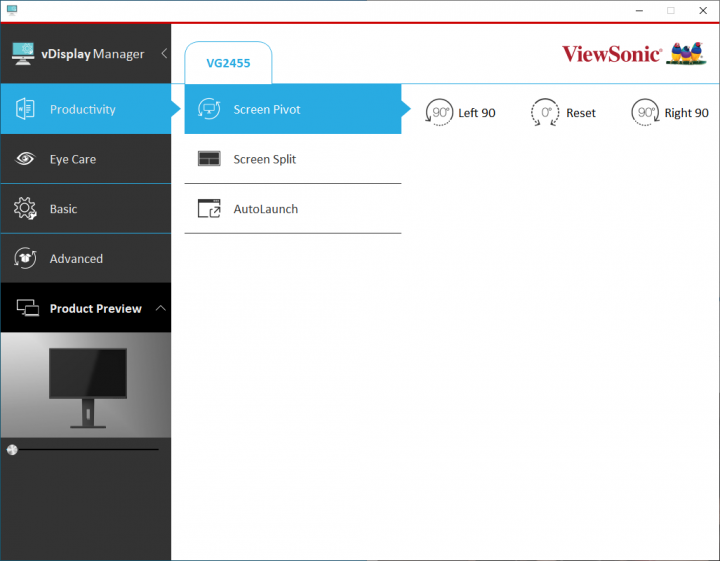The width and height of the screenshot is (720, 561).
Task: Click the Screen Pivot rotating monitor icon
Action: click(209, 109)
